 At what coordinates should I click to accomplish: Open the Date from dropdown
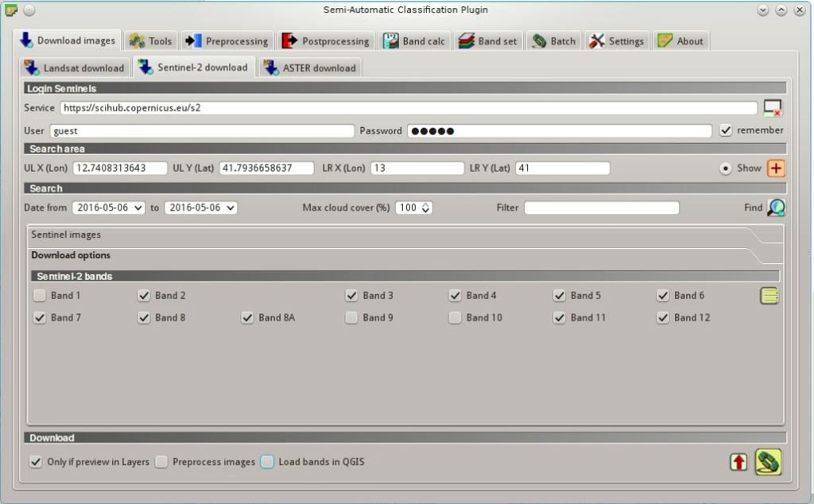[x=108, y=207]
